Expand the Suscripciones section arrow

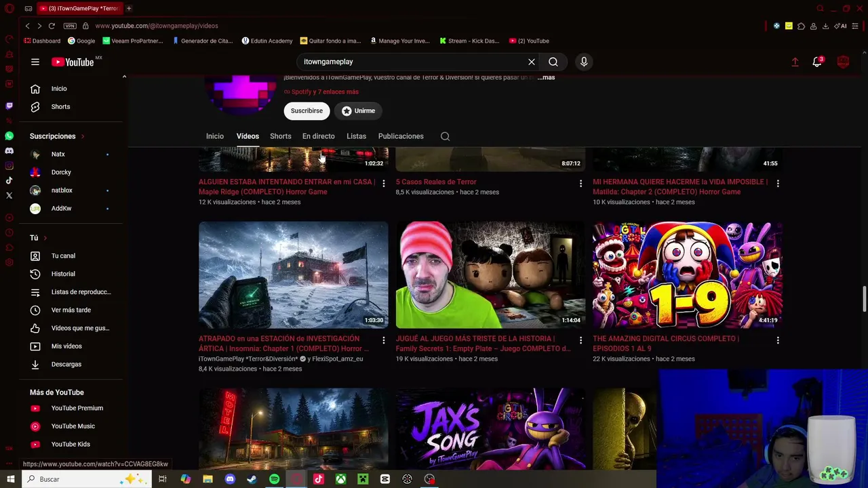tap(83, 136)
